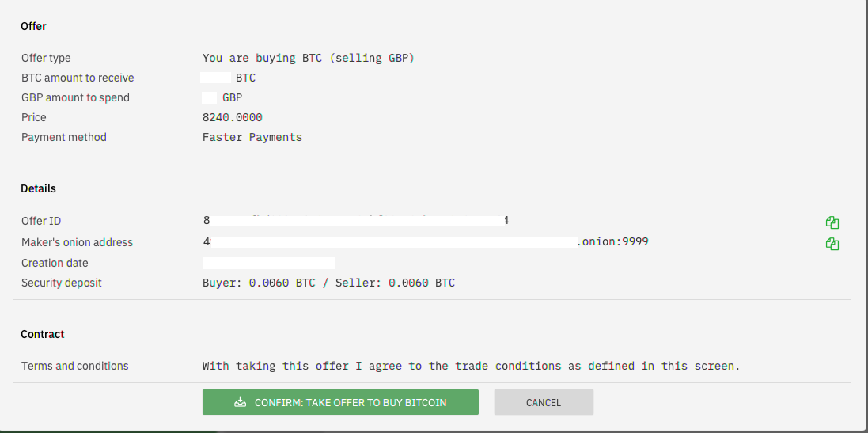Viewport: 868px width, 433px height.
Task: Click the 'Payment method' label
Action: pyautogui.click(x=63, y=137)
